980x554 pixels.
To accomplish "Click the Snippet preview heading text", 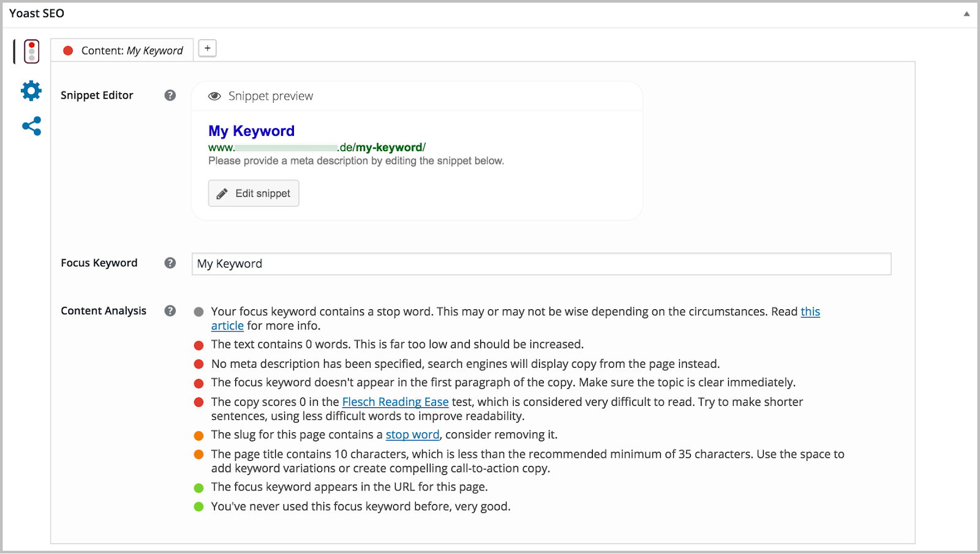I will [x=271, y=96].
